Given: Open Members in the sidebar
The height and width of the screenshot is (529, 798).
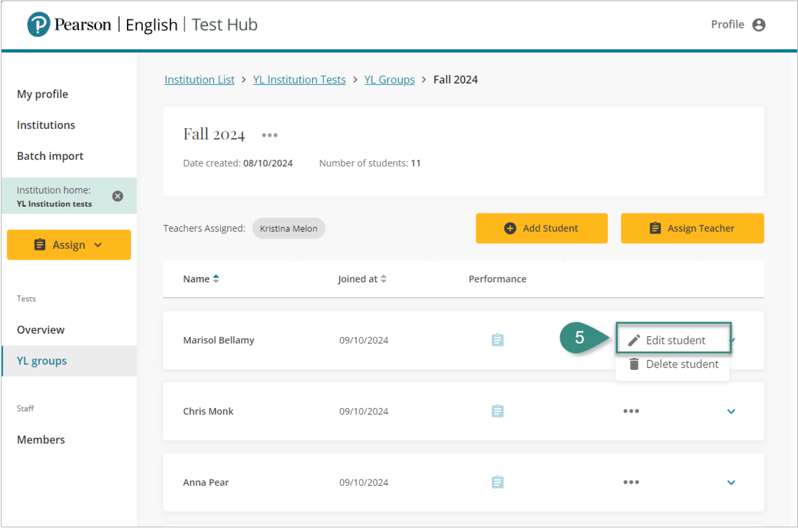Looking at the screenshot, I should (41, 440).
